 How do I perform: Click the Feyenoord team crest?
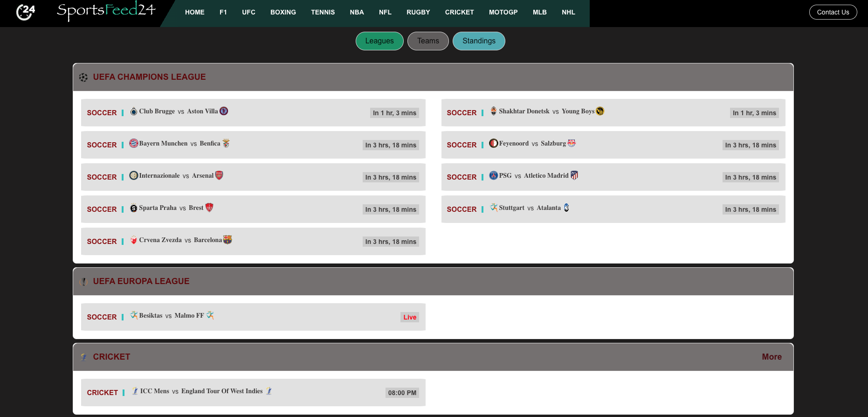(x=494, y=143)
